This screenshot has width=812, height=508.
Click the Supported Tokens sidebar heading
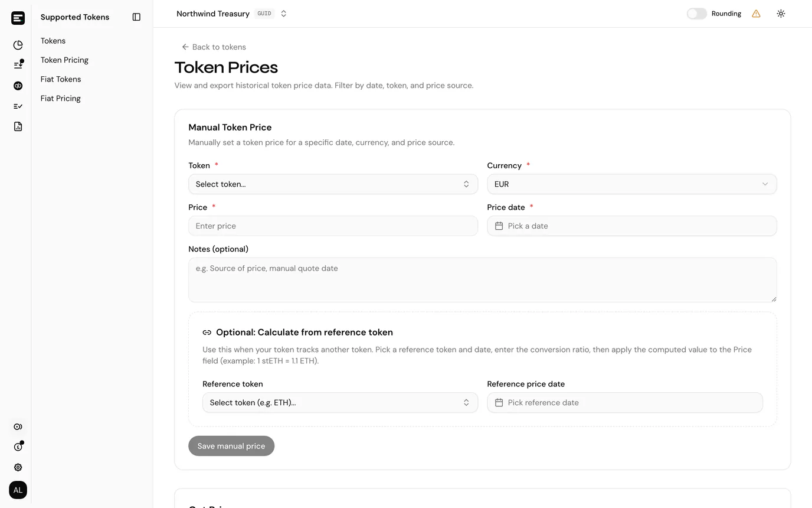tap(75, 17)
